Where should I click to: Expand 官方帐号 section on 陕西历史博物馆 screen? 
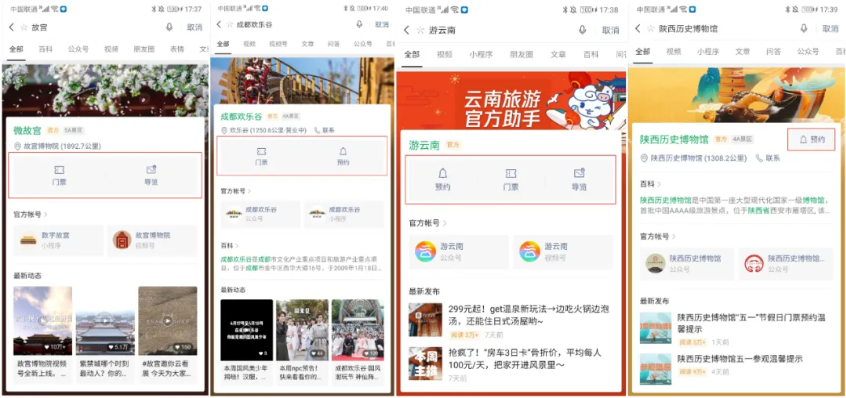pos(658,236)
